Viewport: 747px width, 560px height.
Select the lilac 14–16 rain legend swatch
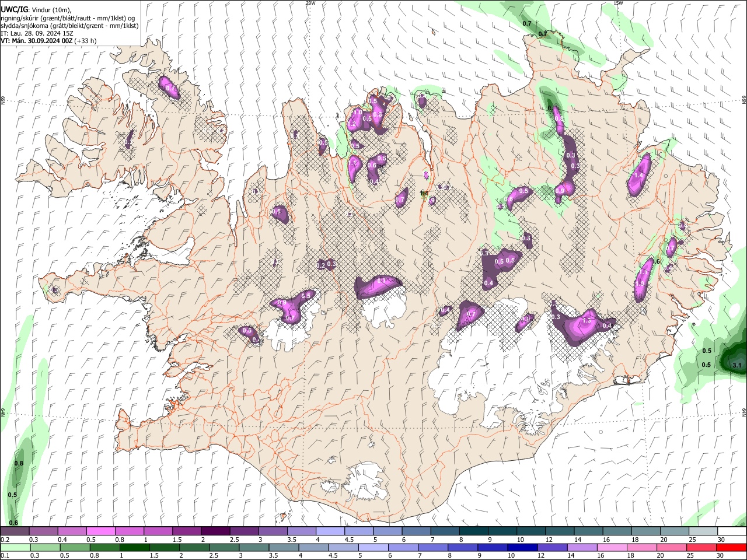point(582,548)
